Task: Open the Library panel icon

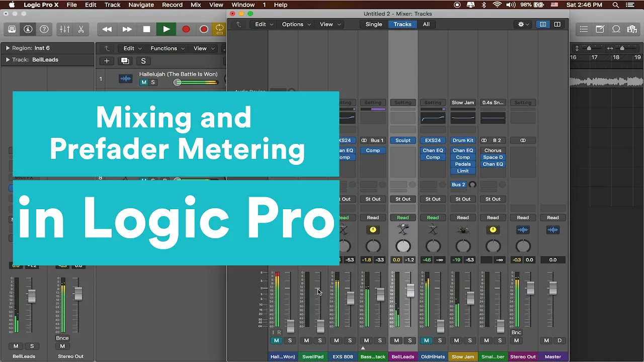Action: [12, 29]
